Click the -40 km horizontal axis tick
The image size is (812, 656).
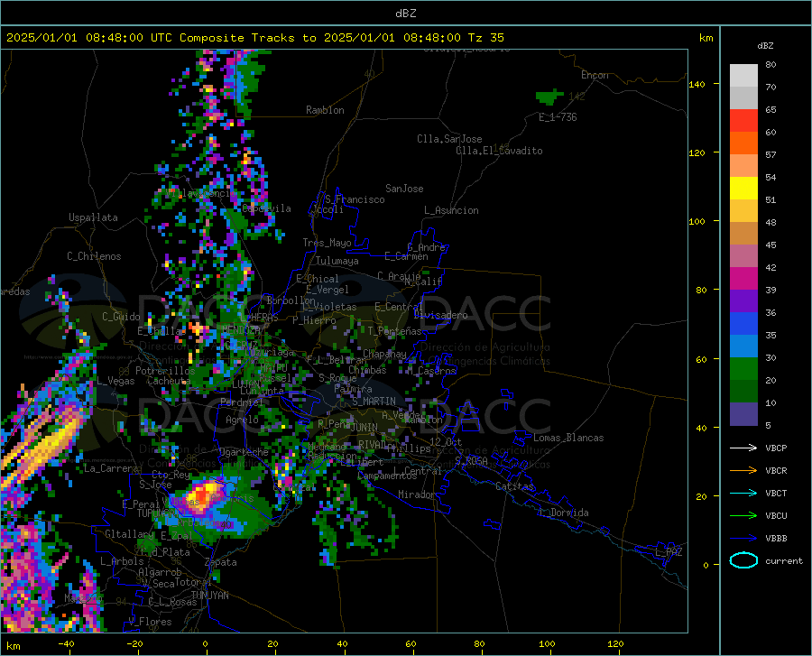click(x=66, y=643)
